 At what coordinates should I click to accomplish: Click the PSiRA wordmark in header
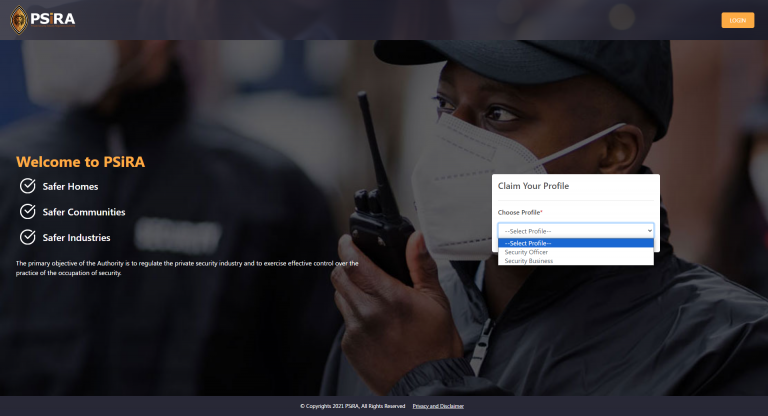click(52, 19)
